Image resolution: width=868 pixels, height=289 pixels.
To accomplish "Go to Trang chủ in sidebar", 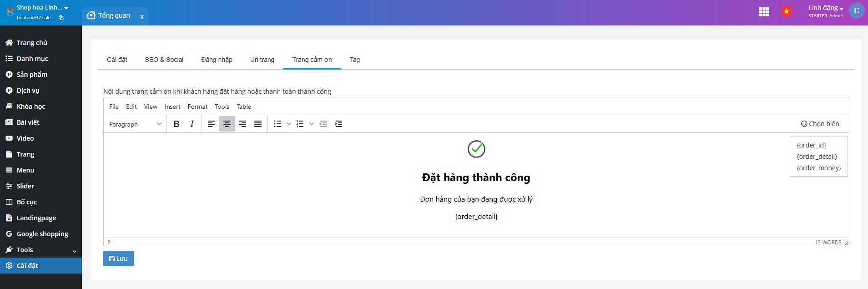I will 41,43.
